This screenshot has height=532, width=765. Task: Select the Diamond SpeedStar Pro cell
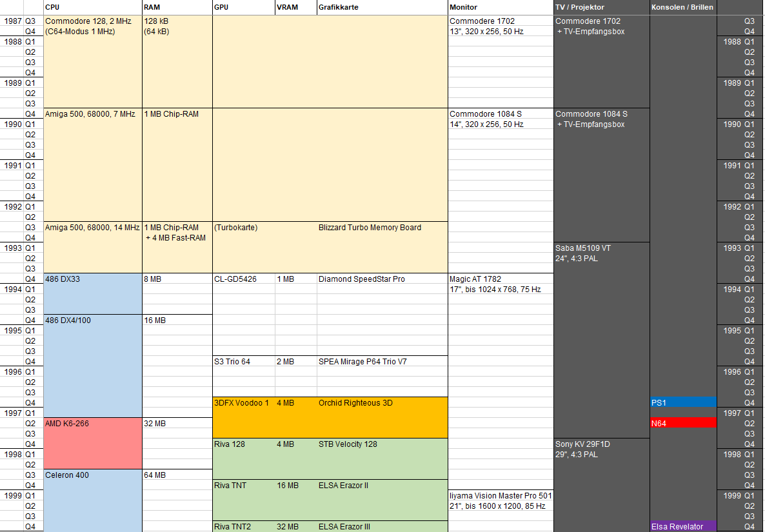(382, 279)
